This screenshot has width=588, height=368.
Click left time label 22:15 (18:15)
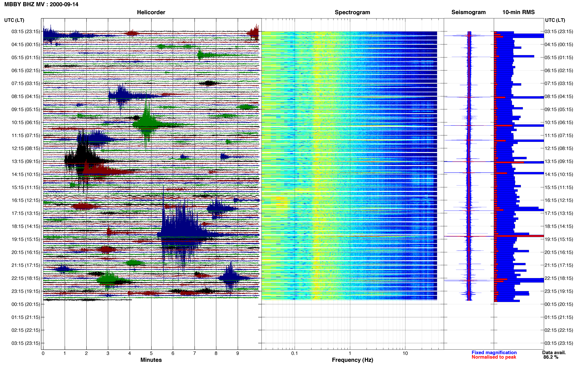click(x=26, y=278)
